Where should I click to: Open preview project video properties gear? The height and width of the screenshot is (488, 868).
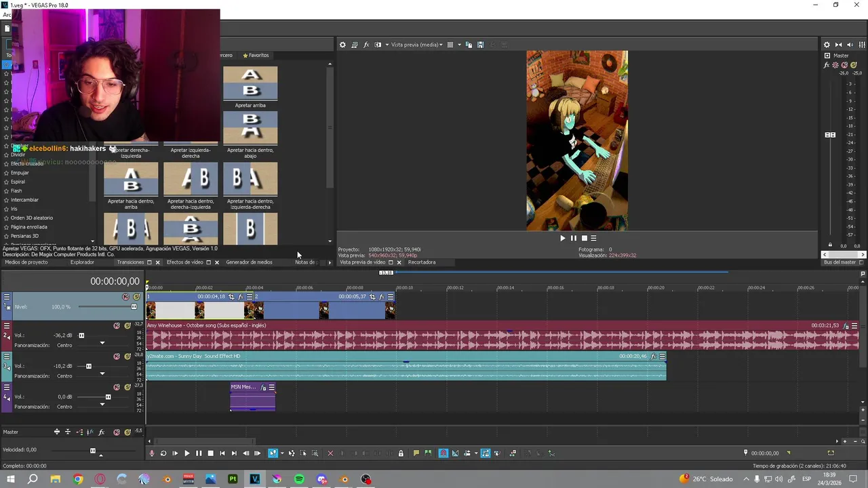point(342,45)
